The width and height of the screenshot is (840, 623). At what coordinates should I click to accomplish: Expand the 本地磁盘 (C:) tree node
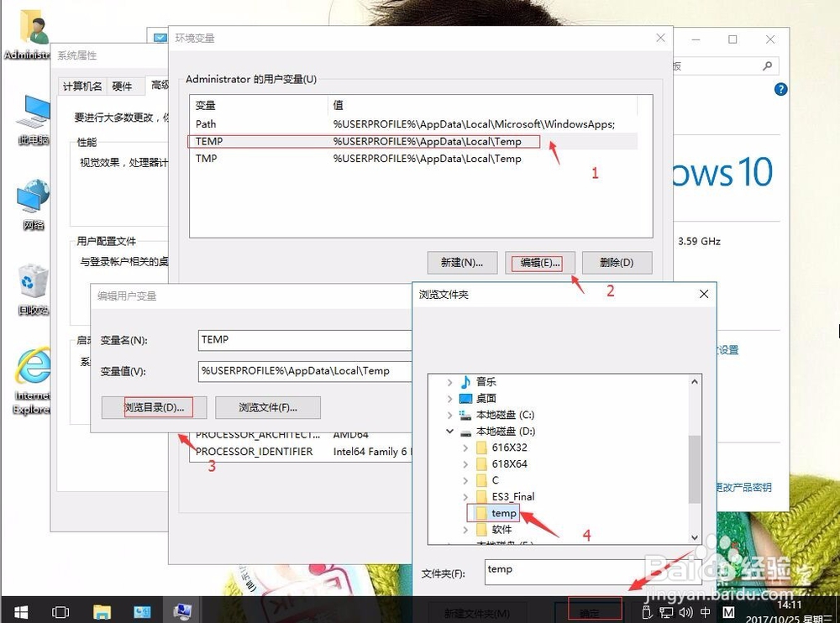(450, 415)
